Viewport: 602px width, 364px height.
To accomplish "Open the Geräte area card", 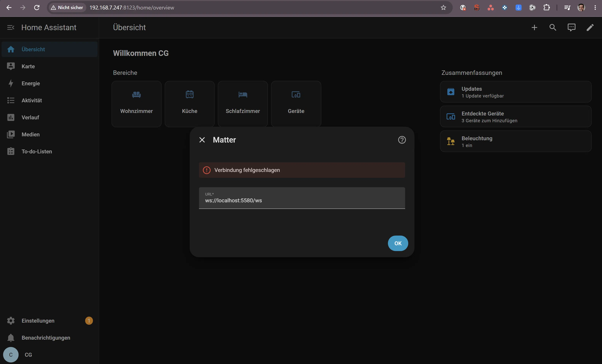I will [x=296, y=104].
